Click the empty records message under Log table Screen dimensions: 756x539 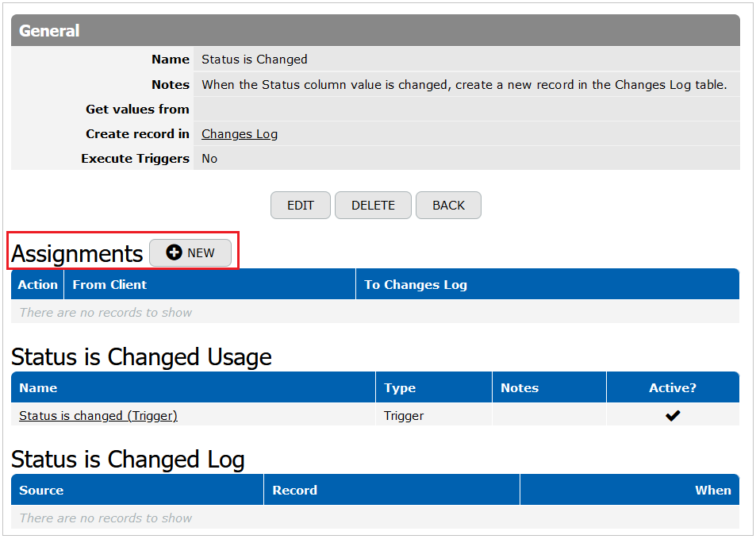(106, 518)
